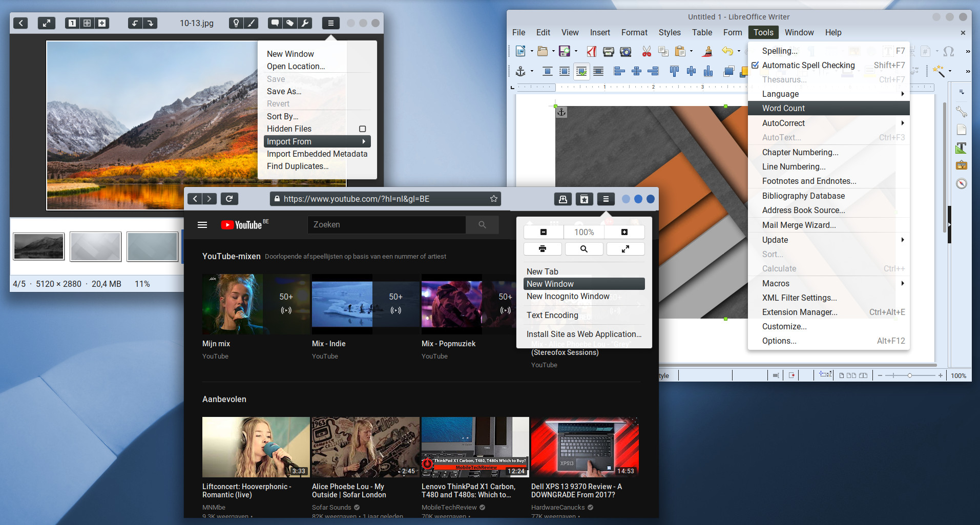Print the page from browser menu
980x525 pixels.
coord(543,249)
